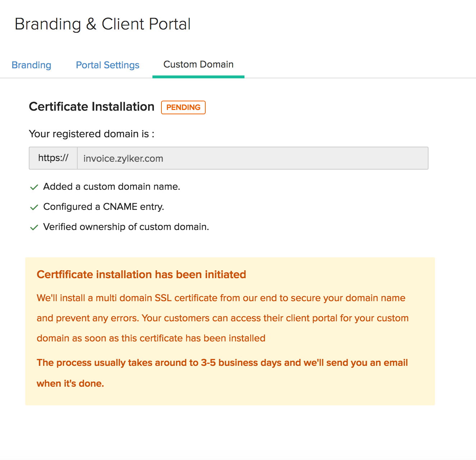Switch to the Portal Settings tab
The width and height of the screenshot is (476, 460).
(107, 65)
